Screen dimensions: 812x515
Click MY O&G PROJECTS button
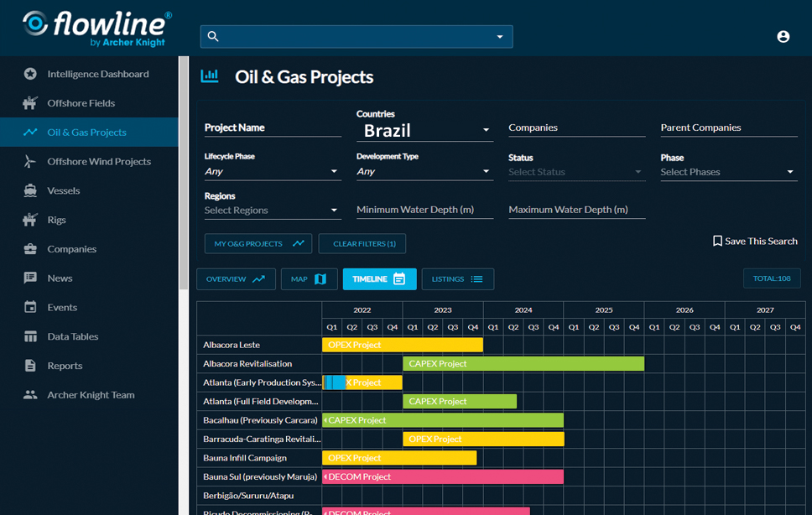point(258,243)
